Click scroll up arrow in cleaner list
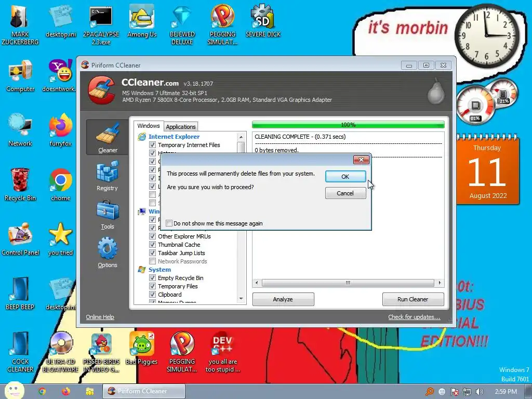Image resolution: width=532 pixels, height=399 pixels. (x=241, y=137)
